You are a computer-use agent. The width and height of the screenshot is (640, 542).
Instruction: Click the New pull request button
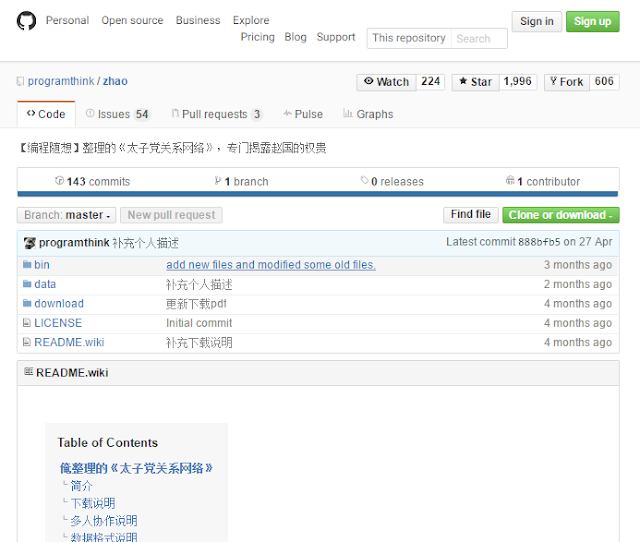coord(171,215)
